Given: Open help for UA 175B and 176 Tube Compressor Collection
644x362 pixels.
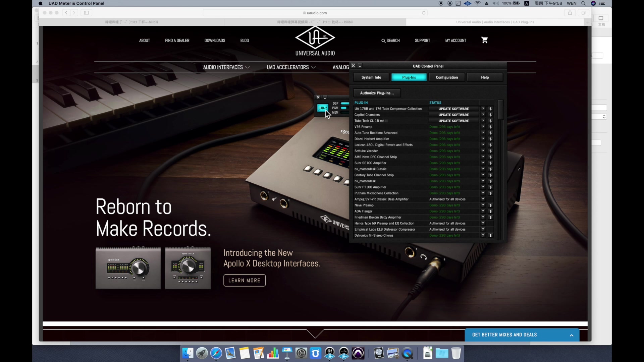Looking at the screenshot, I should [483, 109].
